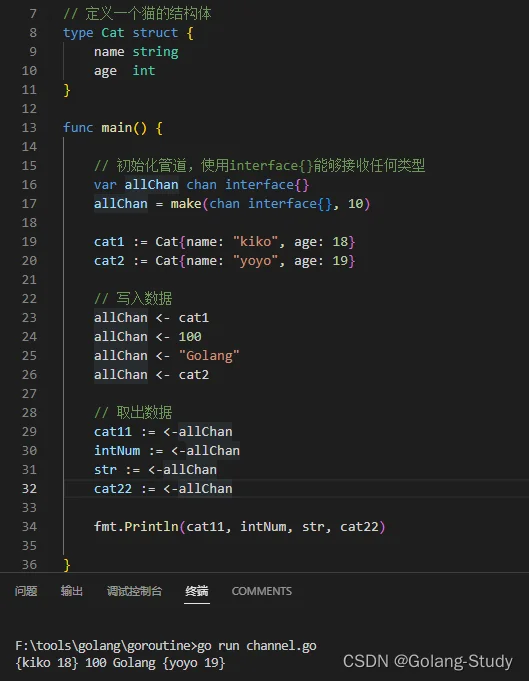Open the 问题 panel tab

point(26,591)
